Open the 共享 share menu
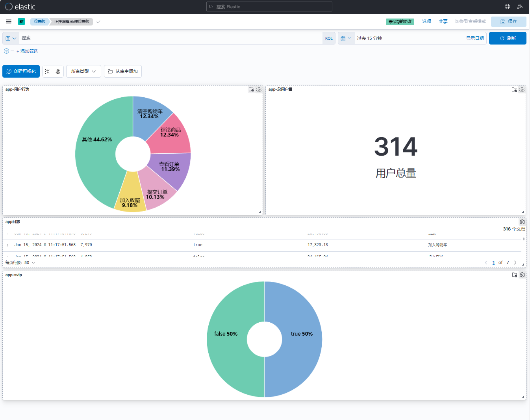530x420 pixels. pos(443,22)
